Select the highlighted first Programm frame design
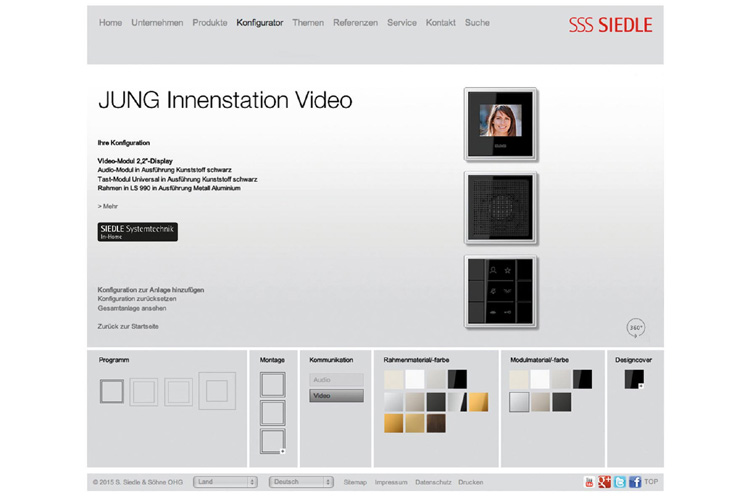750x500 pixels. [x=112, y=391]
